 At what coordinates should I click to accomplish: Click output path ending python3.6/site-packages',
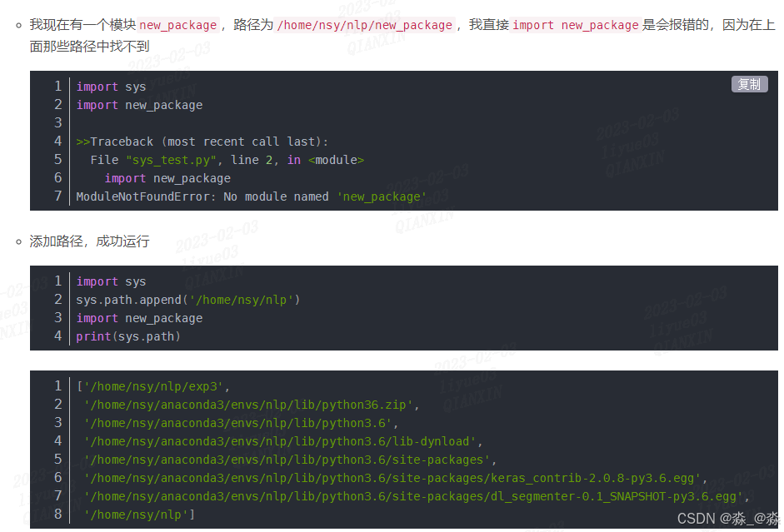coord(290,460)
